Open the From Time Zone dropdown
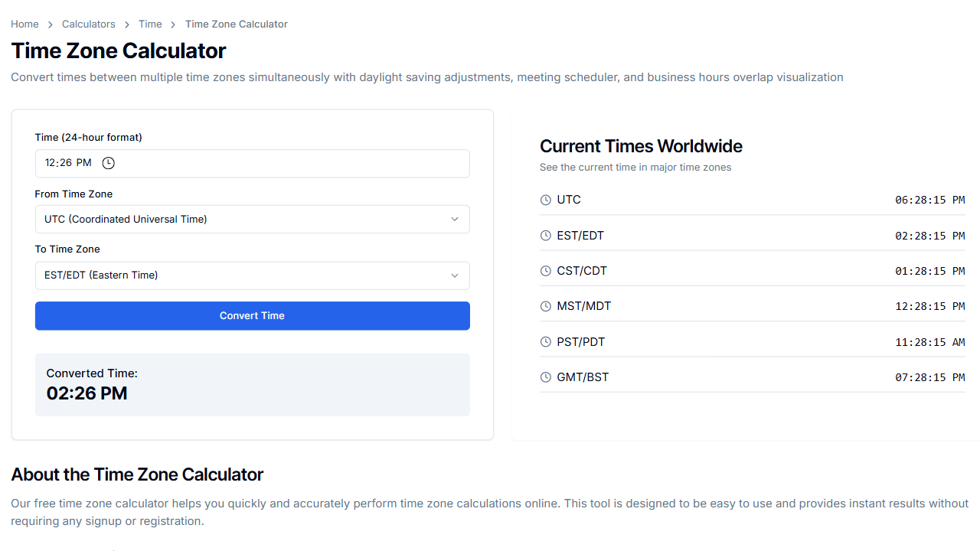980x551 pixels. coord(252,219)
